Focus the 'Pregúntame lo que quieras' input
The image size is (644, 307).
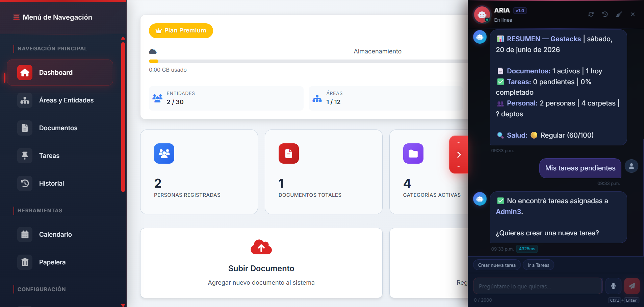[538, 286]
